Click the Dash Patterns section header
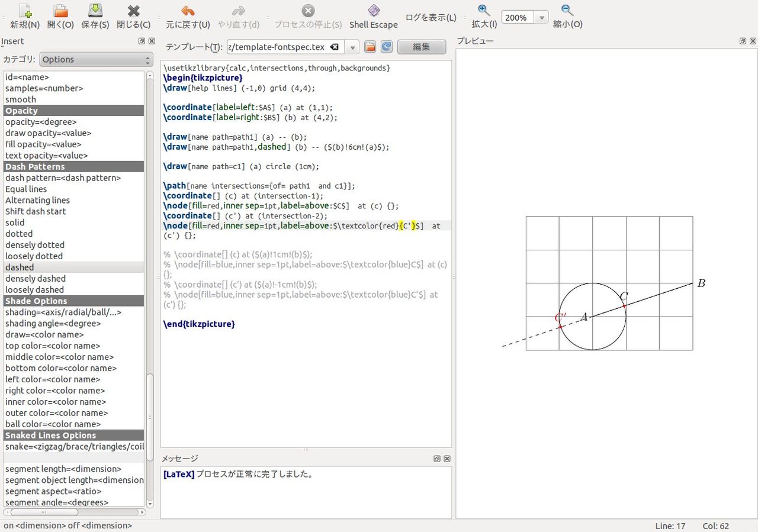This screenshot has height=532, width=758. (x=74, y=167)
